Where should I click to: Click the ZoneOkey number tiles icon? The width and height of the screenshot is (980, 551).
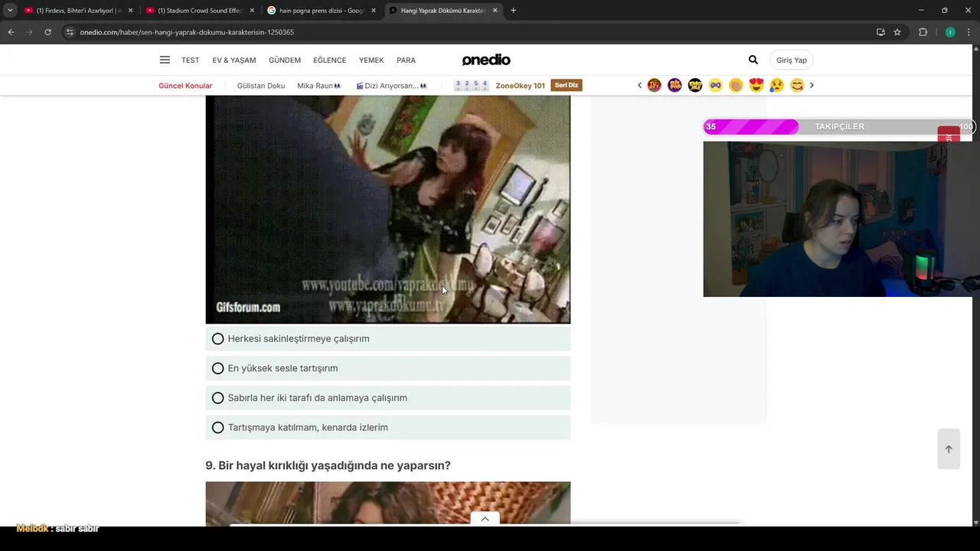tap(471, 85)
